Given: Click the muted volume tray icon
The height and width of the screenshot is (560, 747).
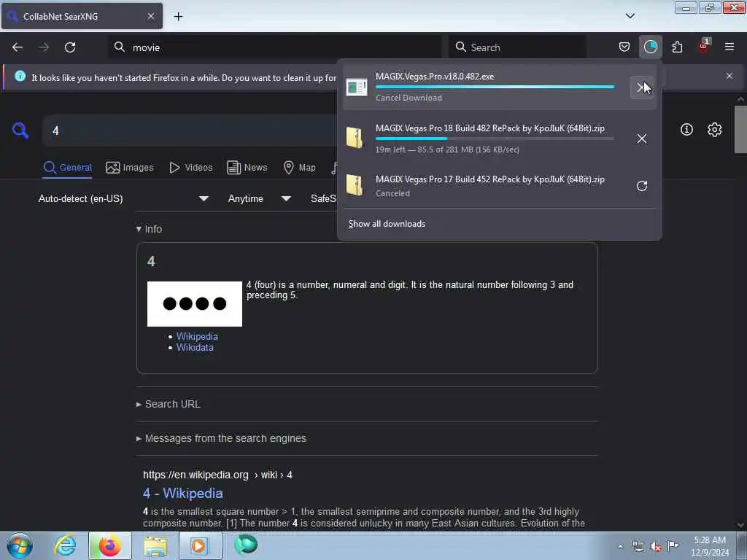Looking at the screenshot, I should point(656,547).
